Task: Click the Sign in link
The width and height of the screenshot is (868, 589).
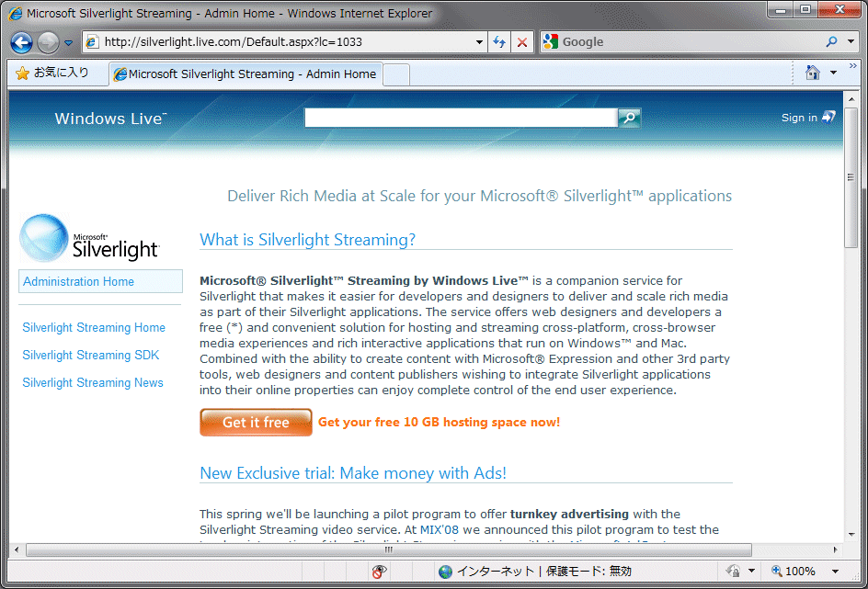Action: 799,118
